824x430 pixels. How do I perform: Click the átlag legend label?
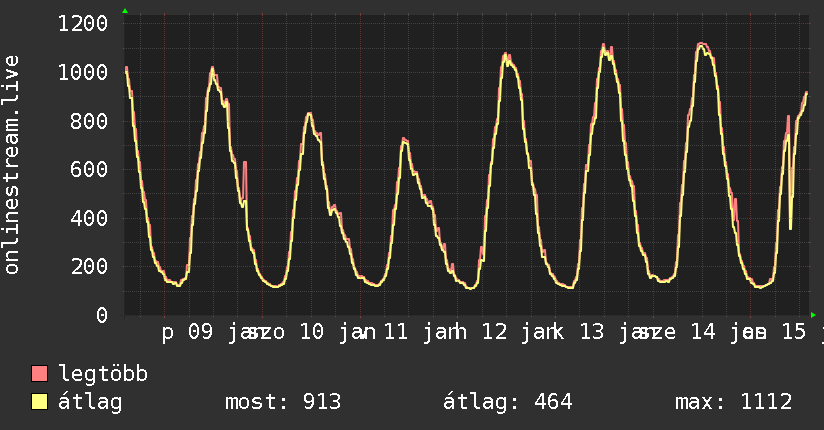tap(90, 403)
